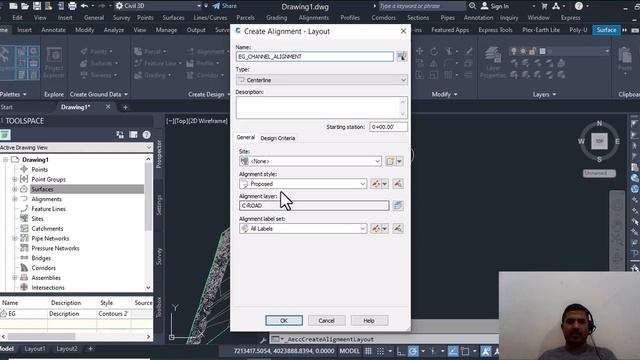The width and height of the screenshot is (640, 360).
Task: Expand the Pipe Networks tree node
Action: pyautogui.click(x=14, y=238)
